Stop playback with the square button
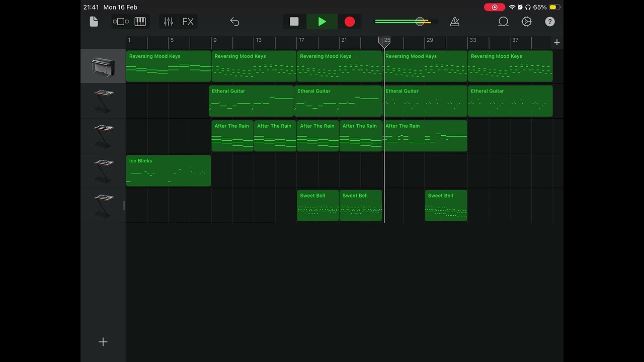The height and width of the screenshot is (362, 644). (x=294, y=22)
